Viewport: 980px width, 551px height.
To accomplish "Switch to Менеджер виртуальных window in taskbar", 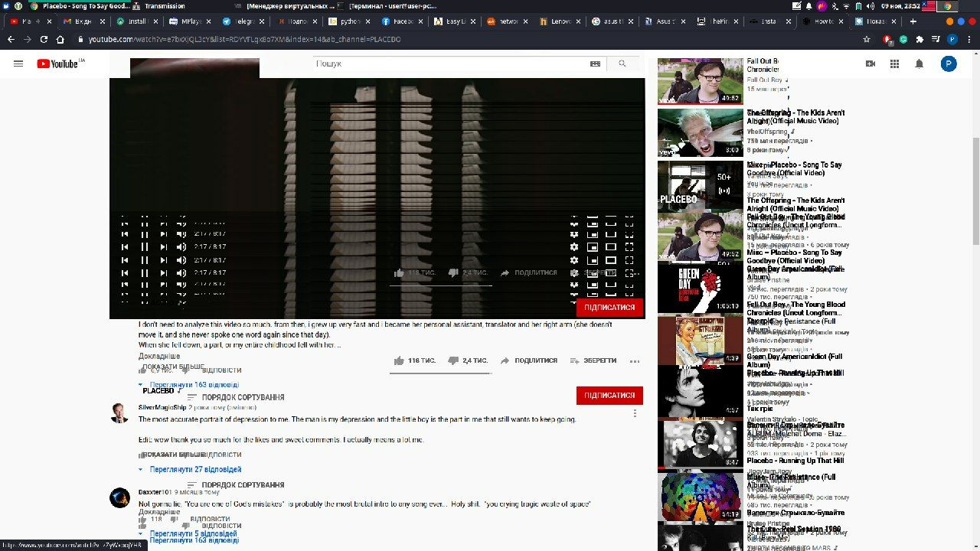I will [x=286, y=5].
